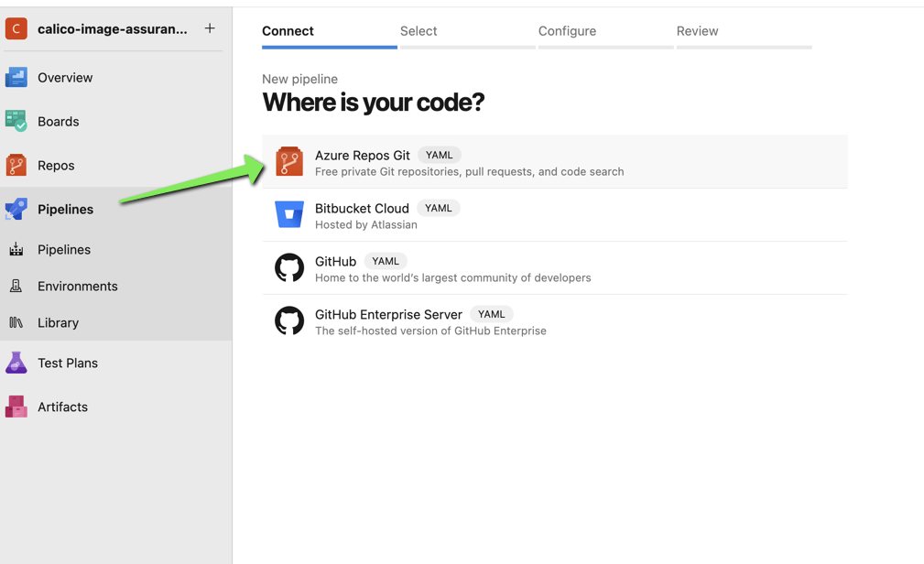Click the Environments icon

pos(16,286)
